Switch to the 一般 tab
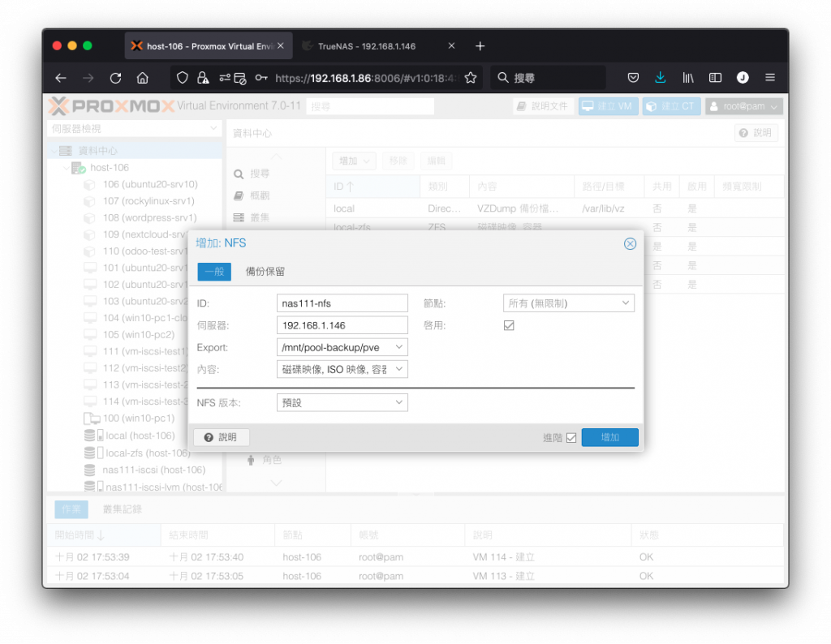The width and height of the screenshot is (831, 644). [x=214, y=272]
